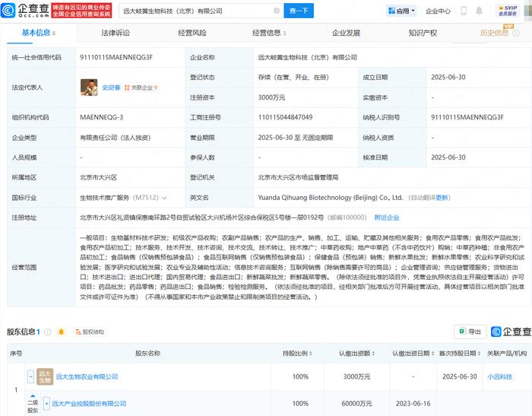
Task: Open legal representative 史迎春 link
Action: tap(111, 87)
